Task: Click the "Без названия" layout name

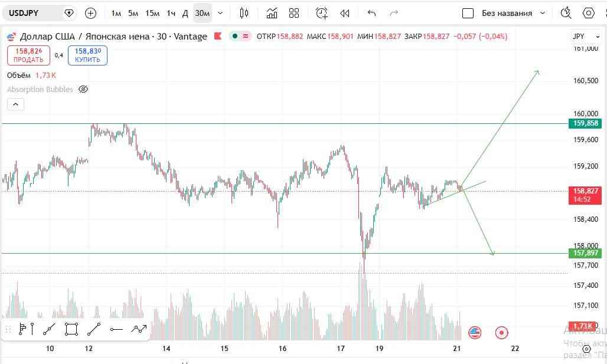Action: point(507,13)
